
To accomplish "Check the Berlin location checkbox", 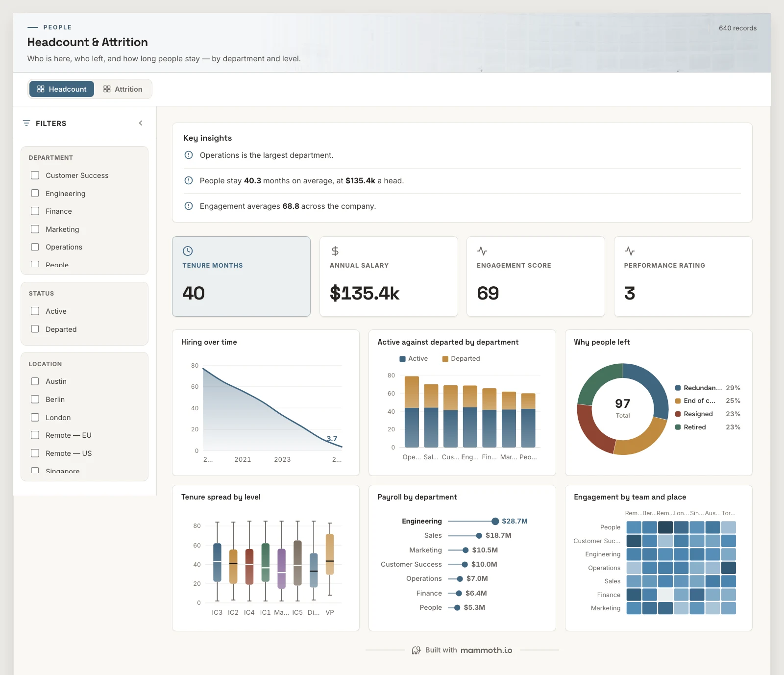I will click(35, 399).
